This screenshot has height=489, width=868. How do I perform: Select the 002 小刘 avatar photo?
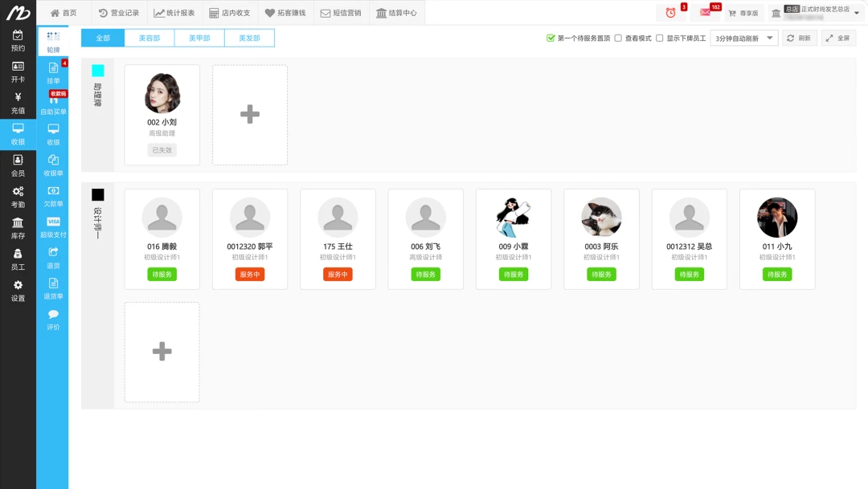[x=162, y=93]
